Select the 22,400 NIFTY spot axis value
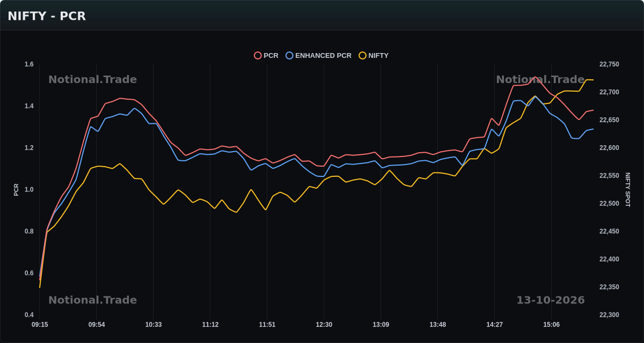This screenshot has width=644, height=343. coord(609,259)
